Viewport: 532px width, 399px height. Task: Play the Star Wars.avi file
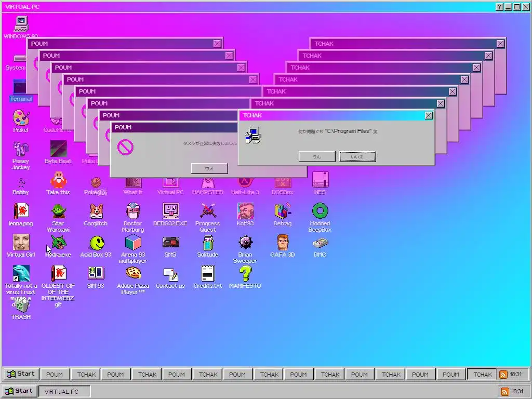coord(58,211)
